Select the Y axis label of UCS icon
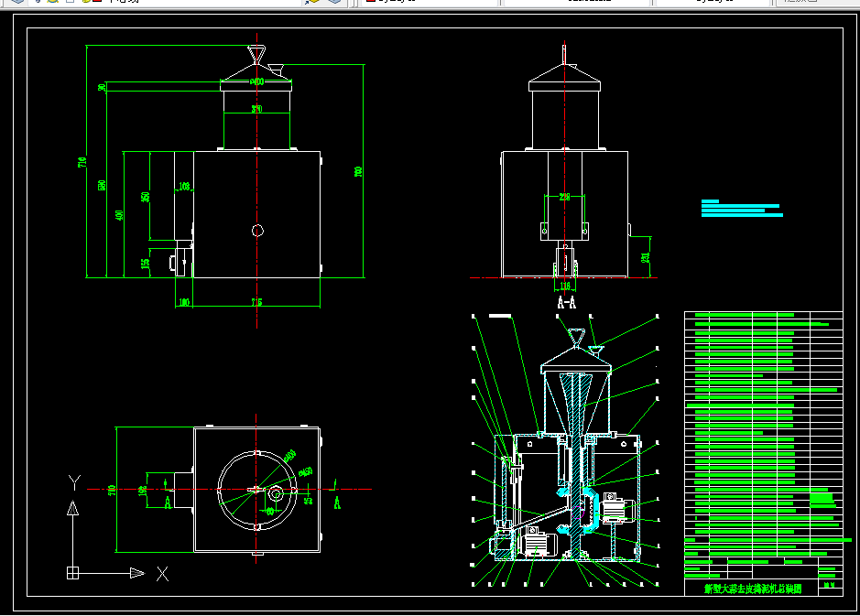Image resolution: width=860 pixels, height=616 pixels. point(74,482)
